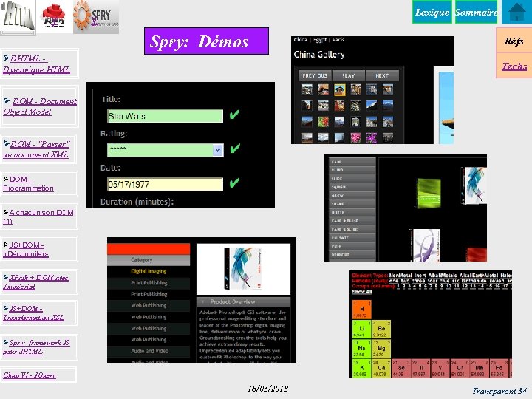
Task: Collapse the Product Overview panel
Action: [243, 301]
